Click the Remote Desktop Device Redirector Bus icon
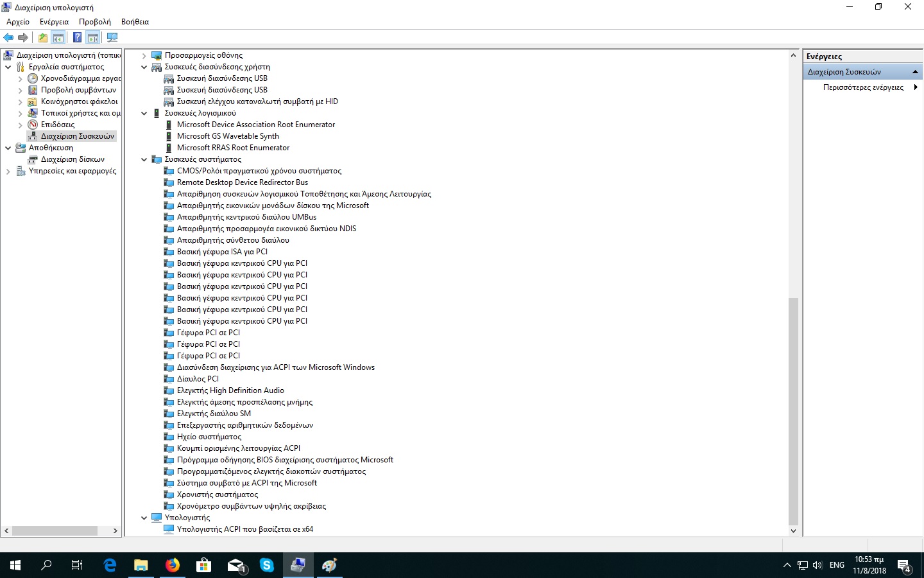Screen dimensions: 924x578 click(169, 182)
